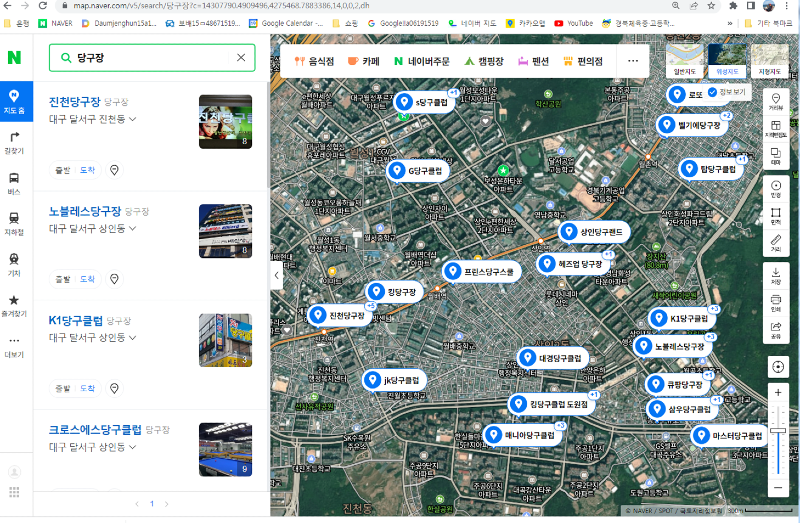Viewport: 800px width, 523px height.
Task: Select the 음식점 category filter
Action: [314, 61]
